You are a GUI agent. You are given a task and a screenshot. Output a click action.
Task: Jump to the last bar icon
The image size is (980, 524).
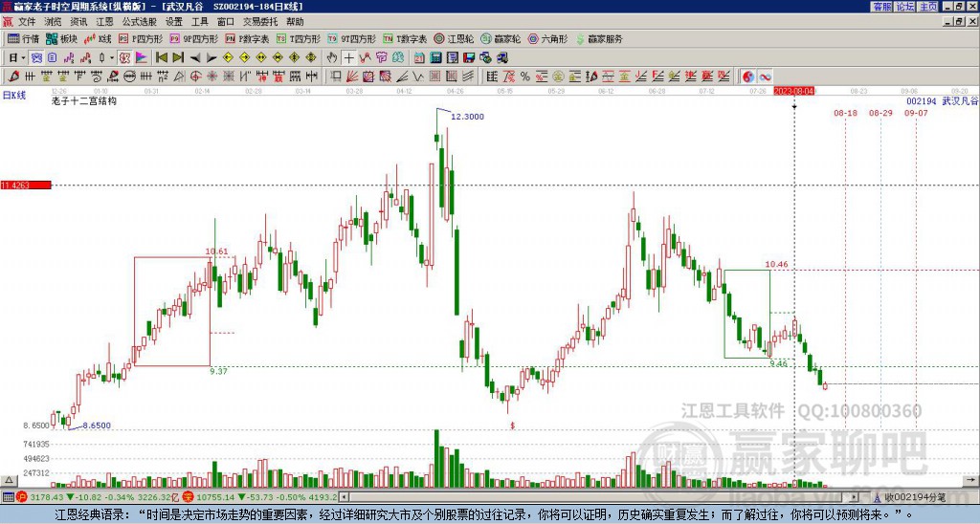(x=177, y=58)
